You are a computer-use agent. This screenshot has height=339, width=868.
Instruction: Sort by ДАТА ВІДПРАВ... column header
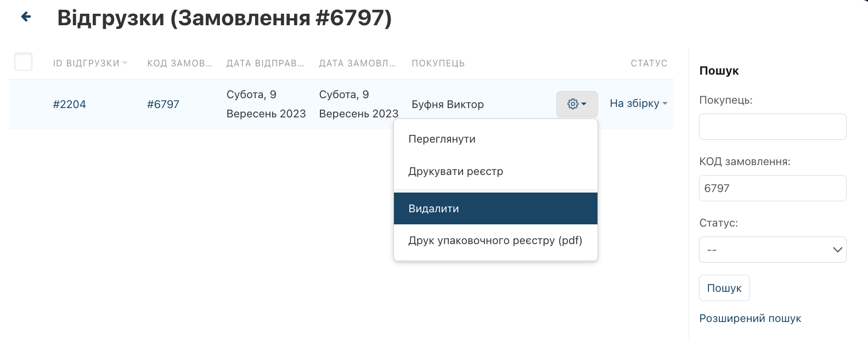(x=265, y=63)
